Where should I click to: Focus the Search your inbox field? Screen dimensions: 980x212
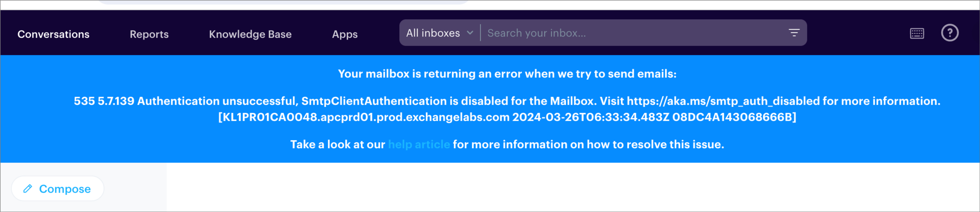[634, 33]
